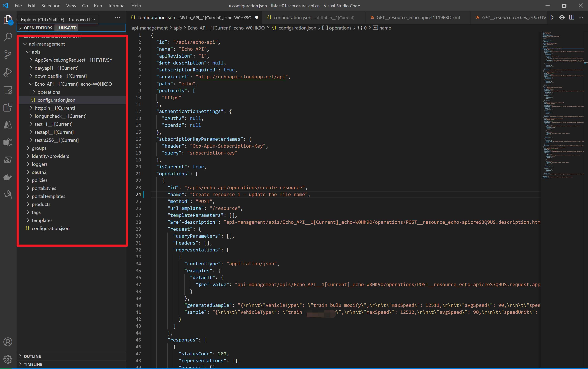The width and height of the screenshot is (588, 369).
Task: Click the Split Editor icon
Action: (571, 17)
